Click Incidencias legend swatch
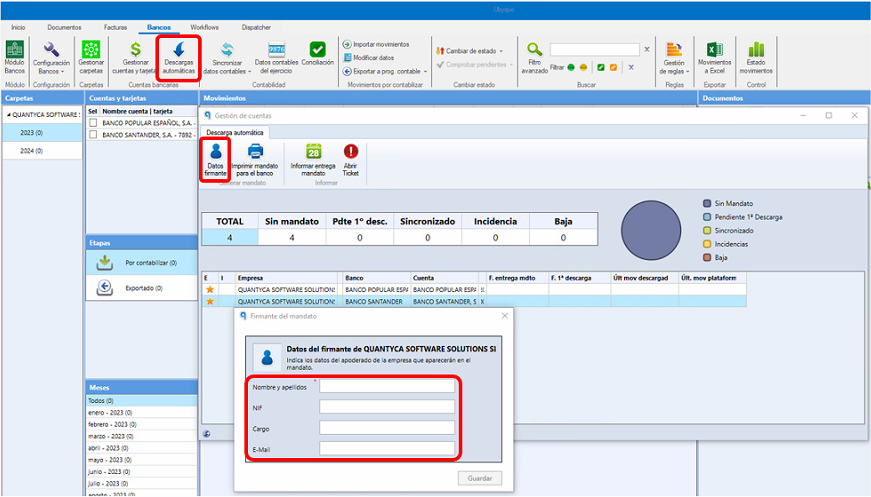The height and width of the screenshot is (497, 871). (707, 244)
